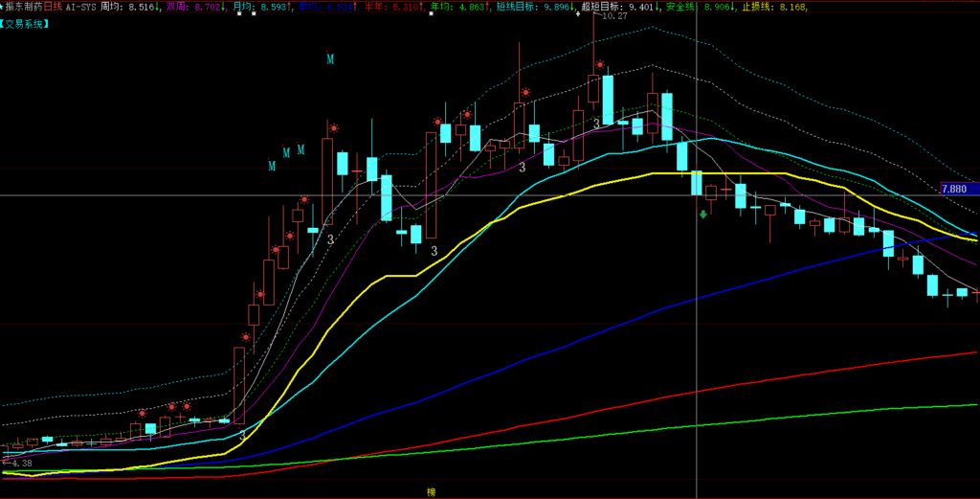Click the 10.27 high price annotation
Image resolution: width=980 pixels, height=499 pixels.
[615, 16]
